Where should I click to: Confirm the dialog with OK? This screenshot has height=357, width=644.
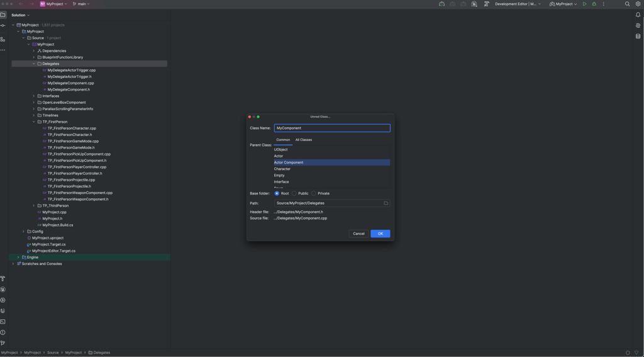click(x=380, y=234)
